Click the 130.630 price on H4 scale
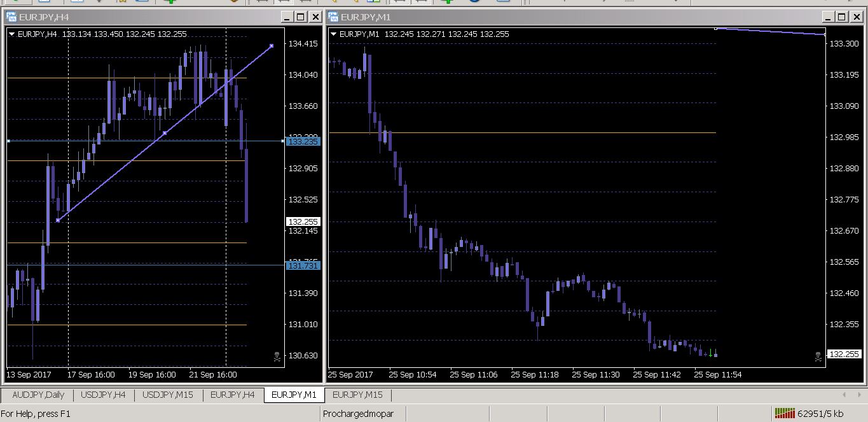The height and width of the screenshot is (422, 868). (303, 355)
